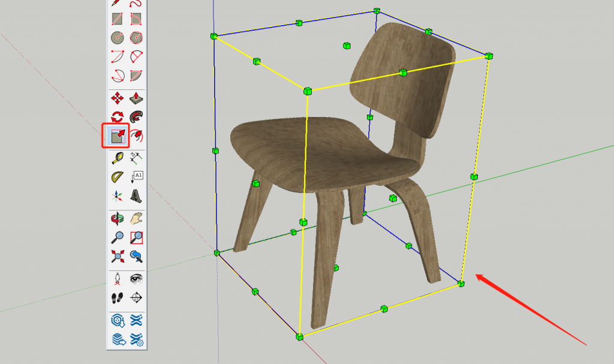Click the Zoom Extents icon
The width and height of the screenshot is (614, 364).
117,256
